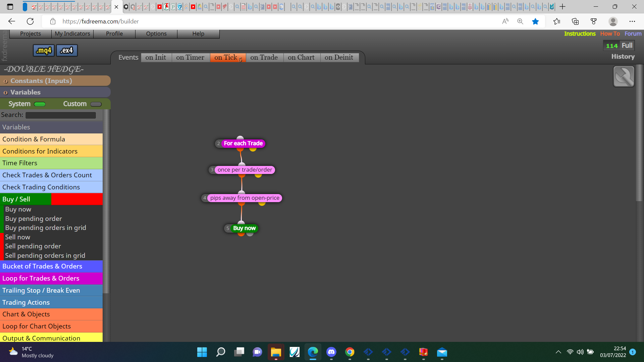Show hidden system tray icons
This screenshot has height=362, width=644.
click(x=558, y=352)
